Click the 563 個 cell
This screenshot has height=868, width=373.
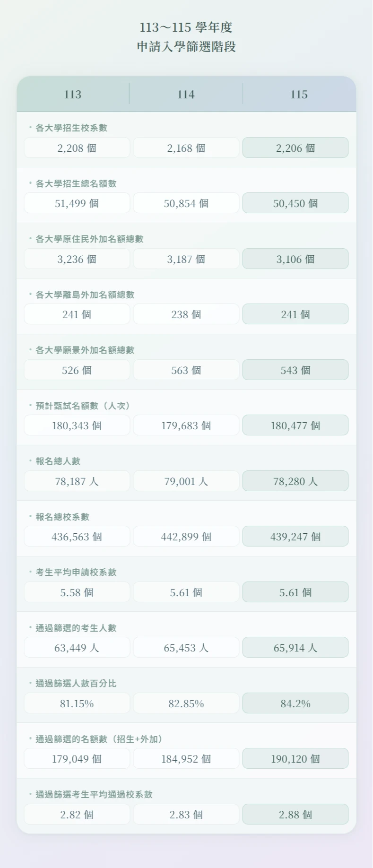(186, 370)
